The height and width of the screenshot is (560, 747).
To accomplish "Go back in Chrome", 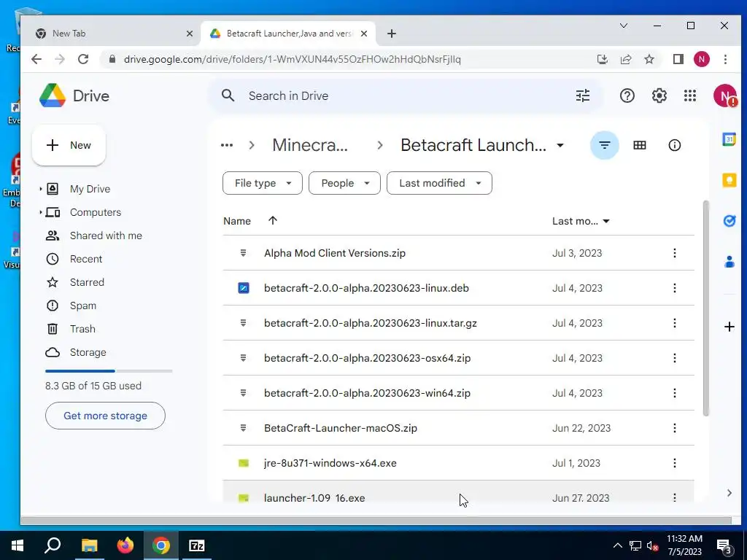I will [x=36, y=59].
